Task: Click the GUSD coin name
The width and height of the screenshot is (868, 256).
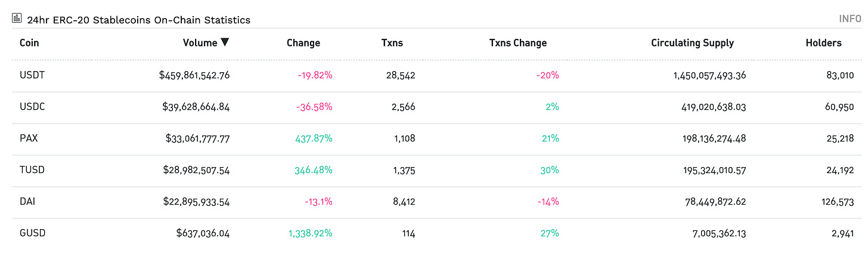Action: 32,233
